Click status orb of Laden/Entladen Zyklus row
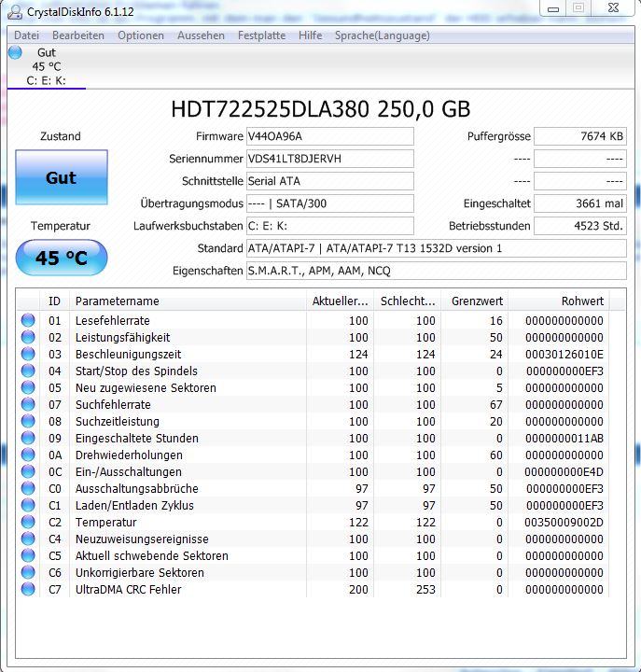Viewport: 641px width, 672px height. tap(28, 505)
